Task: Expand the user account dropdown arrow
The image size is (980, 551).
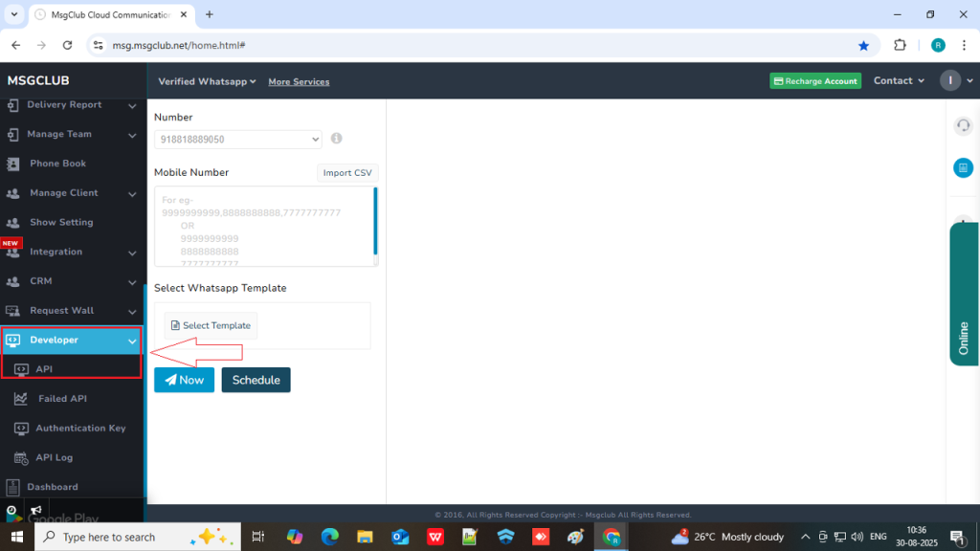Action: 970,81
